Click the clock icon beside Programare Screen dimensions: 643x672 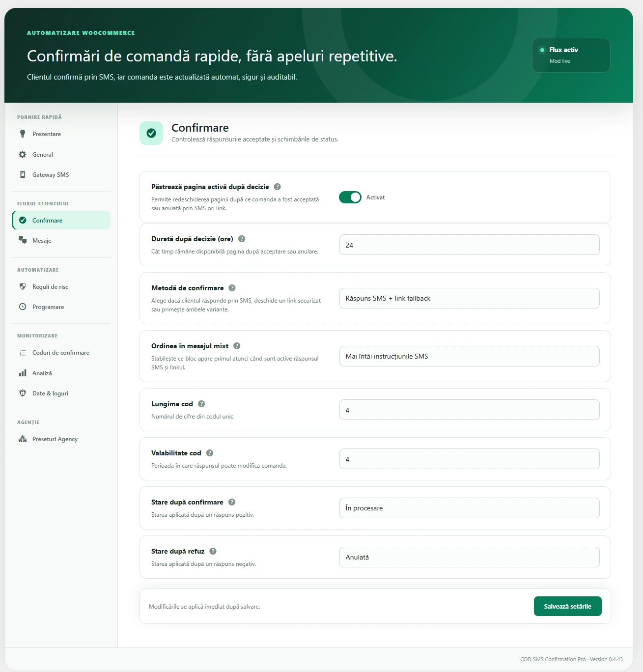point(23,307)
